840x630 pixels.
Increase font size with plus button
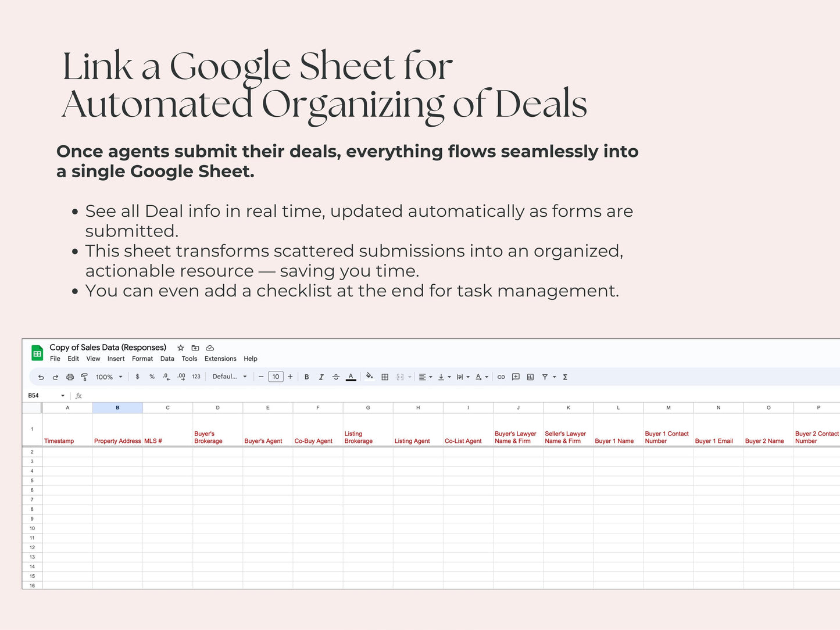coord(290,377)
